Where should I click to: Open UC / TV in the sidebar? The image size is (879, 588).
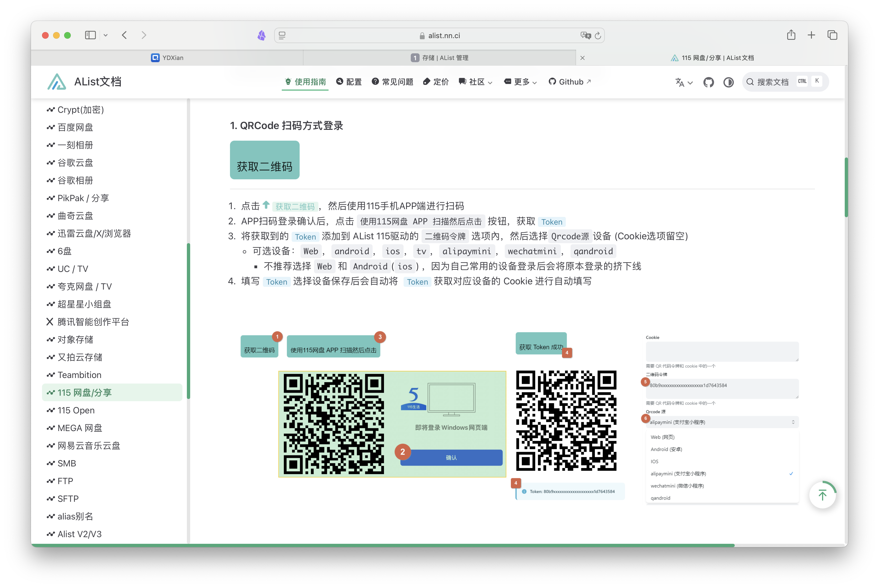(112, 269)
